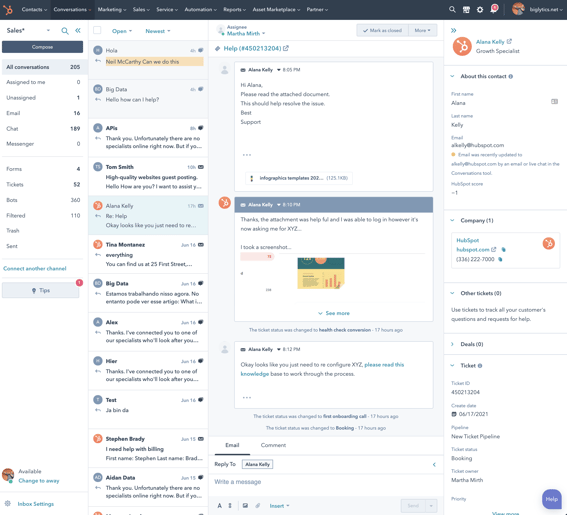Open Insert dropdown in reply editor
Viewport: 567px width, 515px height.
pos(279,506)
